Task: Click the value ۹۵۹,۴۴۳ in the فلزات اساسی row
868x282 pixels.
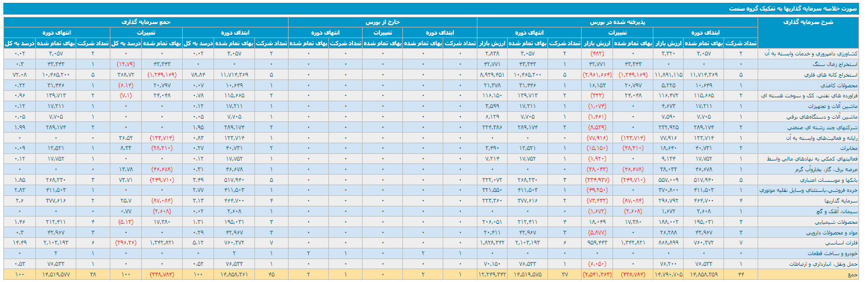Action: tap(596, 243)
